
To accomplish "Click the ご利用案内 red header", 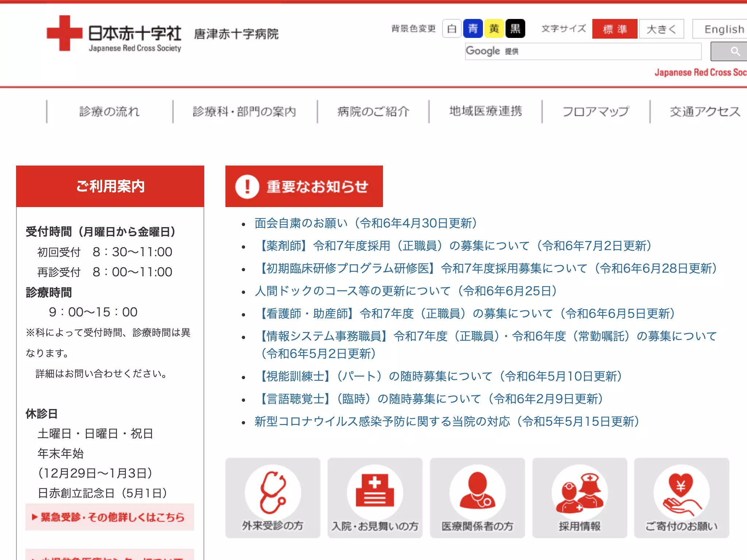I will 110,186.
